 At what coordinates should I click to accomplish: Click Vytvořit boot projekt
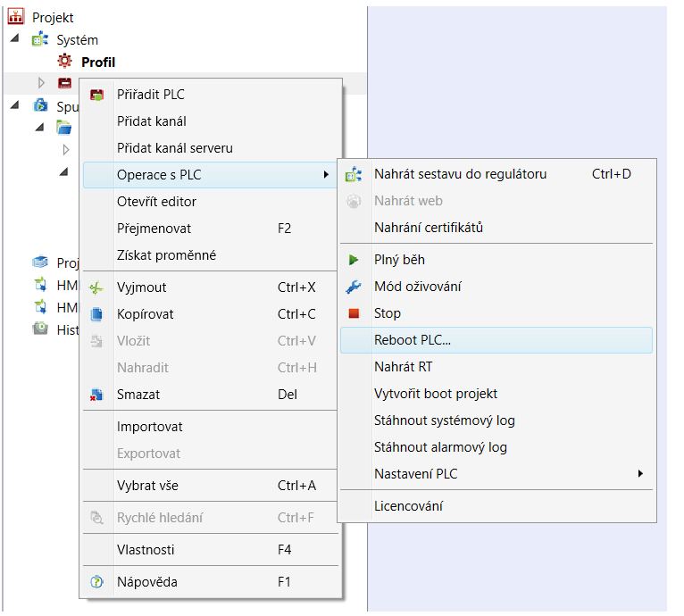pos(435,394)
